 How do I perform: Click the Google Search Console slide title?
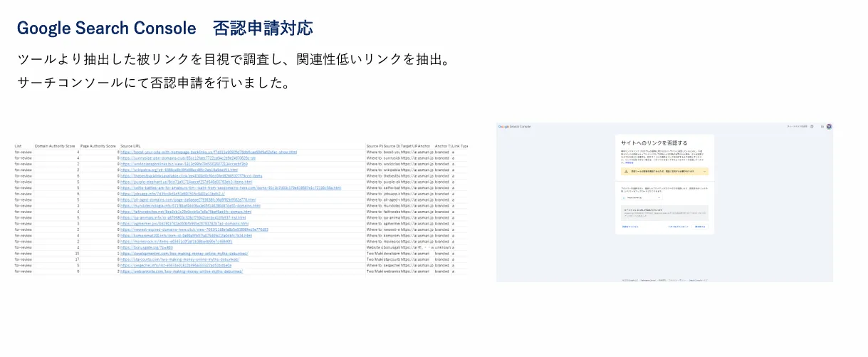pos(164,28)
